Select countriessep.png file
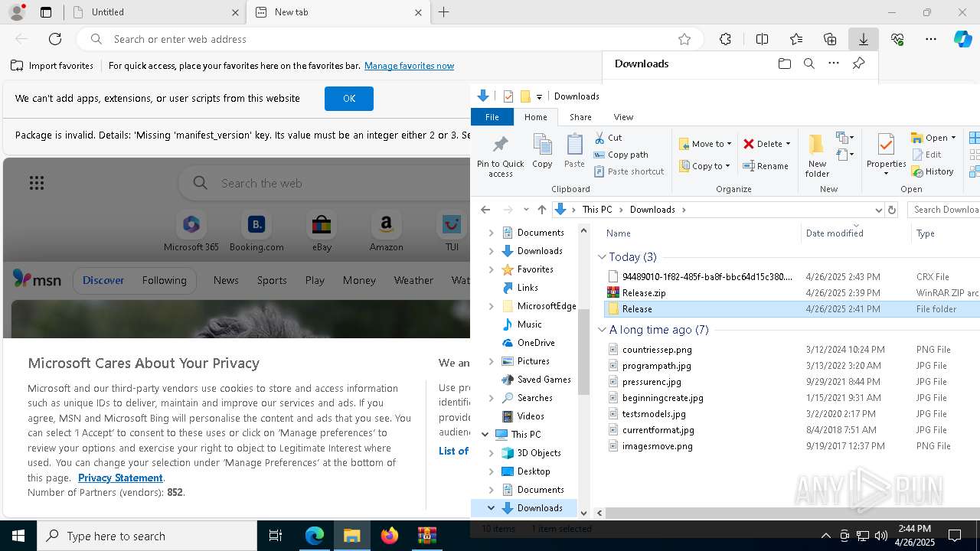Viewport: 980px width, 551px height. click(656, 350)
